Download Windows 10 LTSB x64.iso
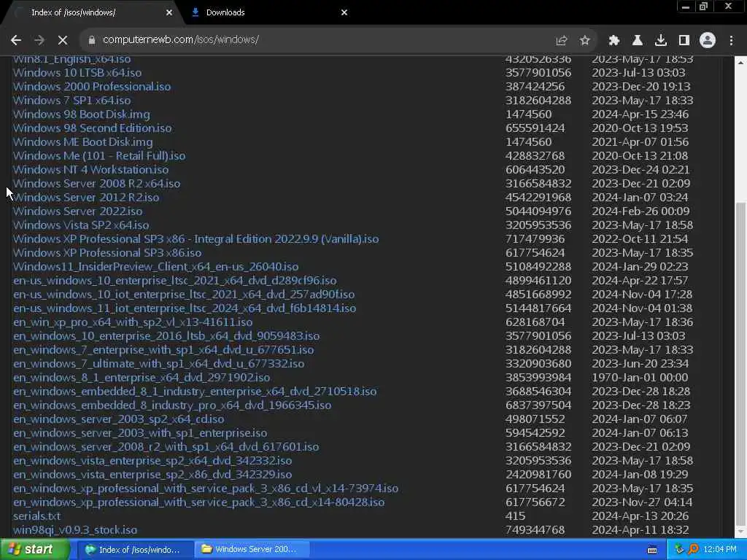 (77, 73)
